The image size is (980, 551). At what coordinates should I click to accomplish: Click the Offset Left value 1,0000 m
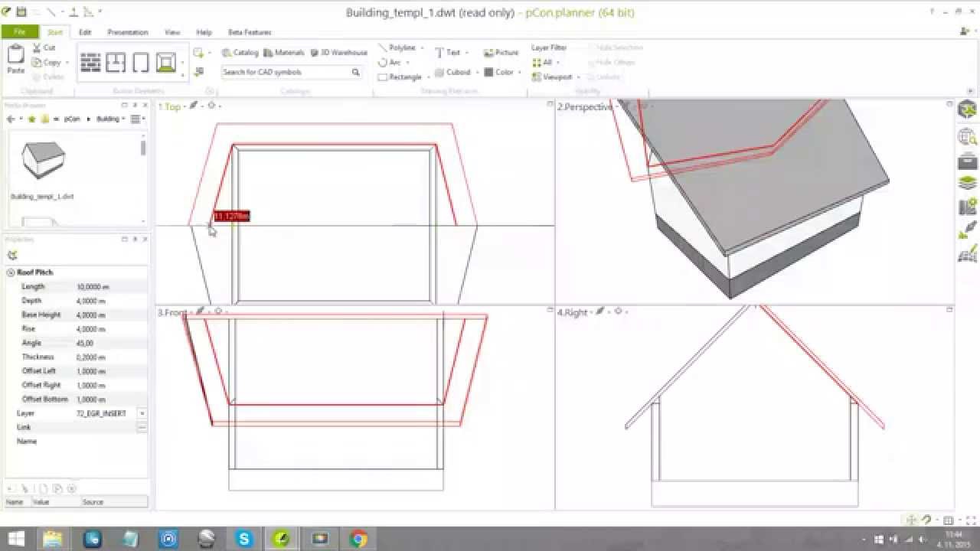click(x=93, y=371)
